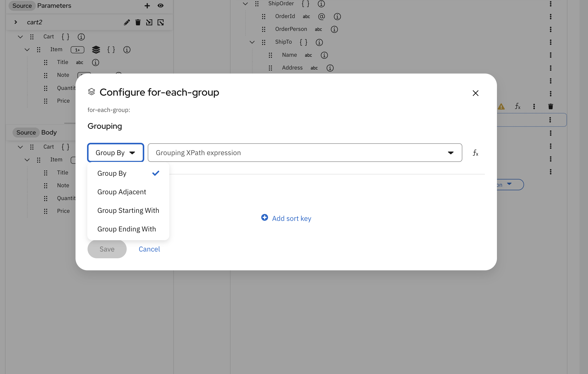Select the Group Adjacent option
The width and height of the screenshot is (588, 374).
pos(128,192)
